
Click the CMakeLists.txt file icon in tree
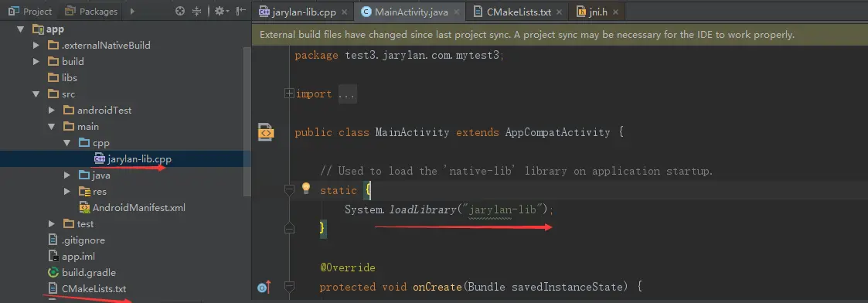click(x=53, y=288)
